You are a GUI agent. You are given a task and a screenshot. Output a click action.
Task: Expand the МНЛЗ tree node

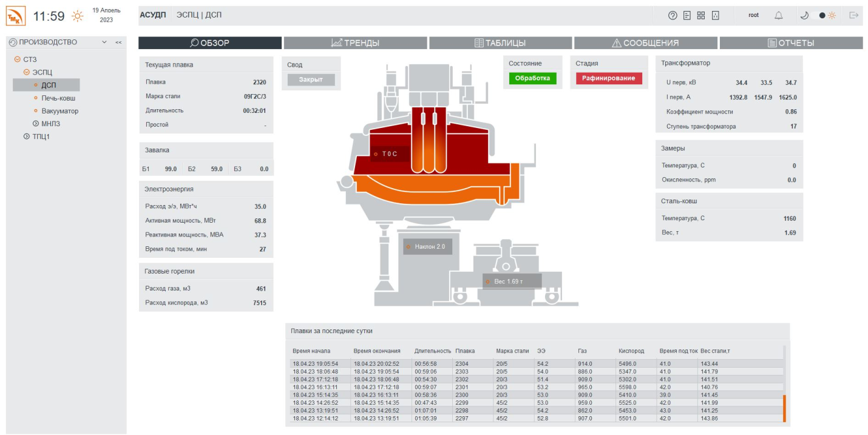click(36, 124)
